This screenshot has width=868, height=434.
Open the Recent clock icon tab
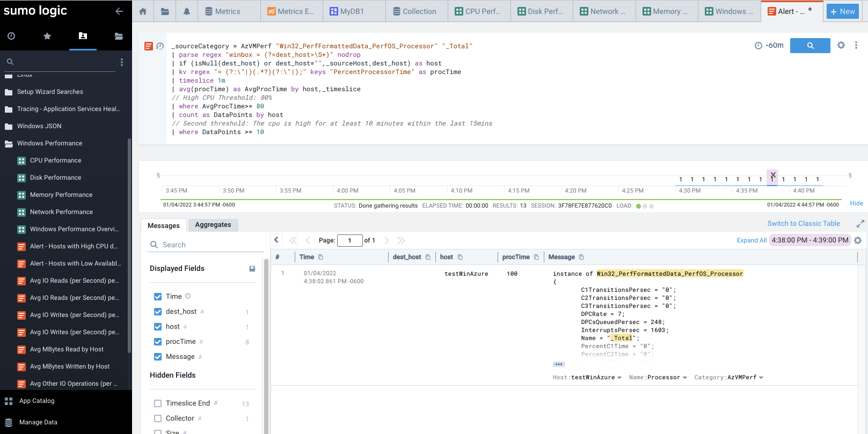tap(11, 36)
